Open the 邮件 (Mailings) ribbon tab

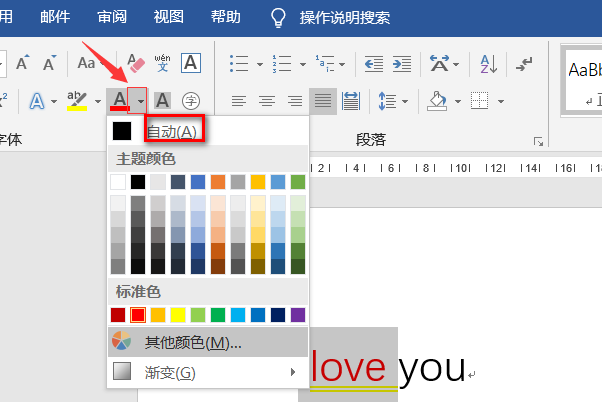tap(55, 17)
